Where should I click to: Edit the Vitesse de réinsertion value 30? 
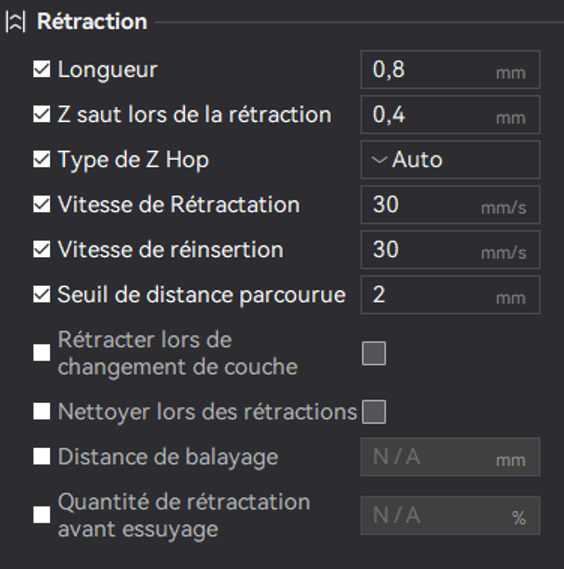pyautogui.click(x=450, y=250)
